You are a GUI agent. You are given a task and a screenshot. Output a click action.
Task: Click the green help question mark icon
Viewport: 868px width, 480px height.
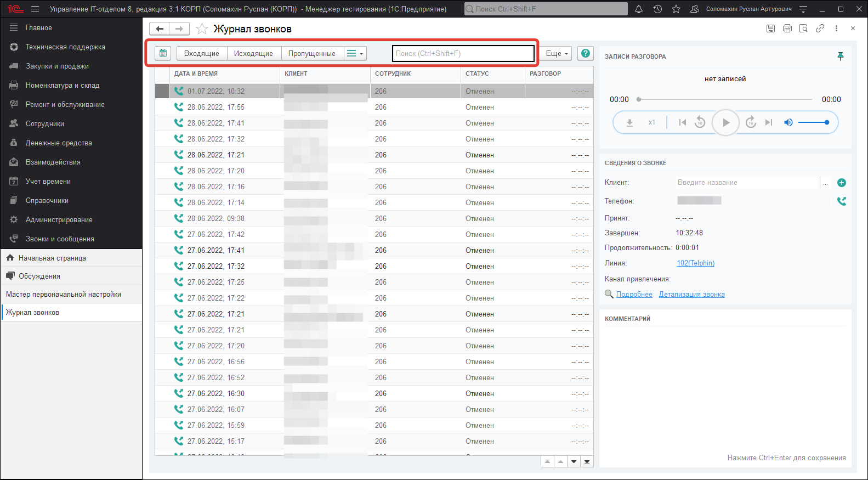click(x=586, y=53)
